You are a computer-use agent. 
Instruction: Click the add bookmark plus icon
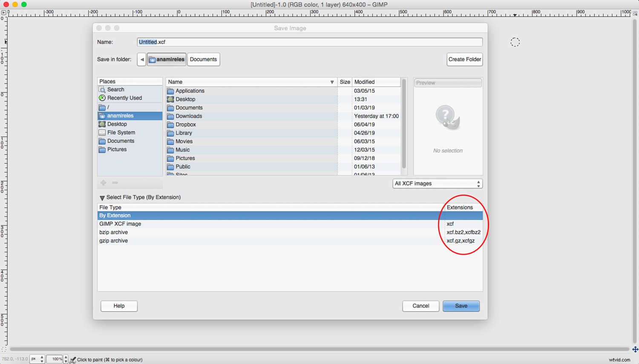(104, 183)
